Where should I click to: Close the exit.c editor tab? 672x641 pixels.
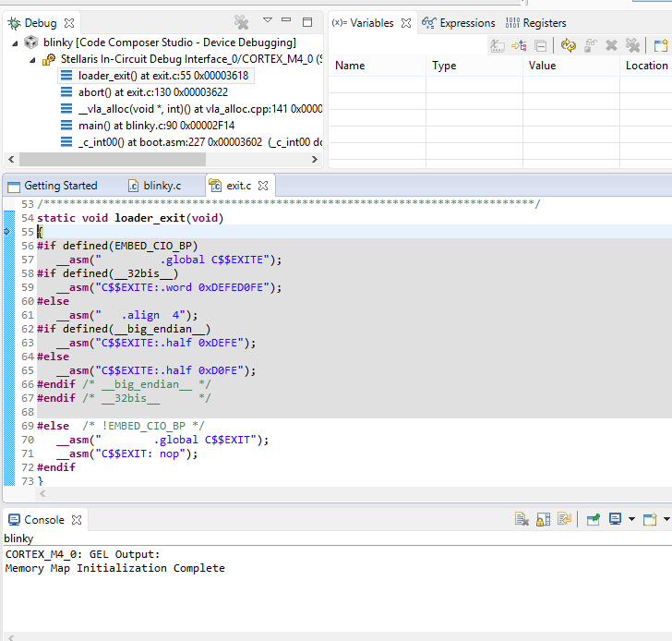click(263, 186)
